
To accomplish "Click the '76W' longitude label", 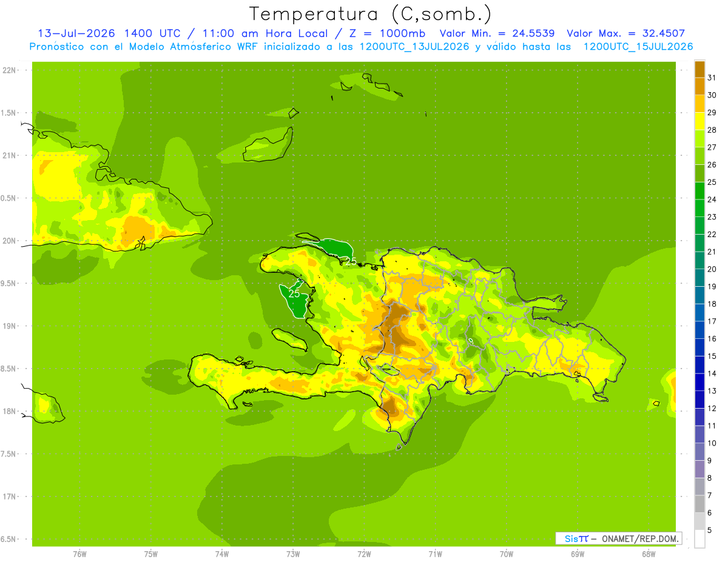I will pos(79,554).
